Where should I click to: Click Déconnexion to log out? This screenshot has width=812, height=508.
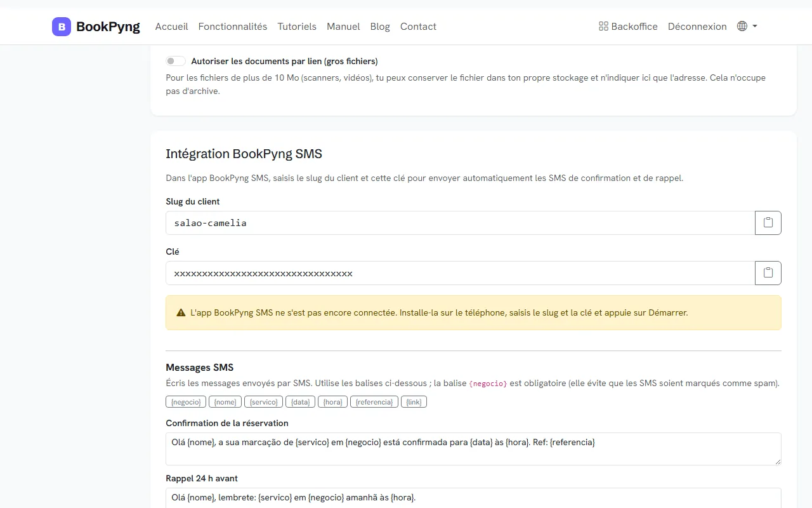[x=697, y=27]
